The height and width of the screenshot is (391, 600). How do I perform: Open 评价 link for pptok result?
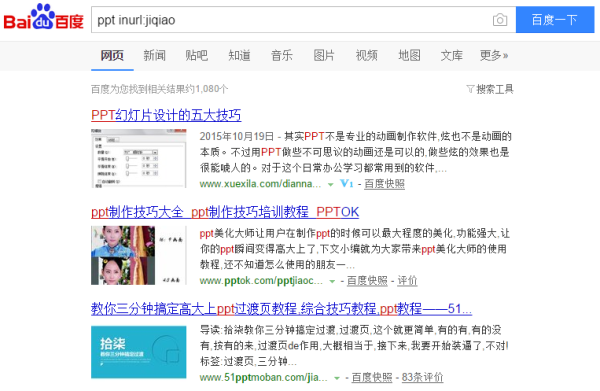[x=407, y=281]
